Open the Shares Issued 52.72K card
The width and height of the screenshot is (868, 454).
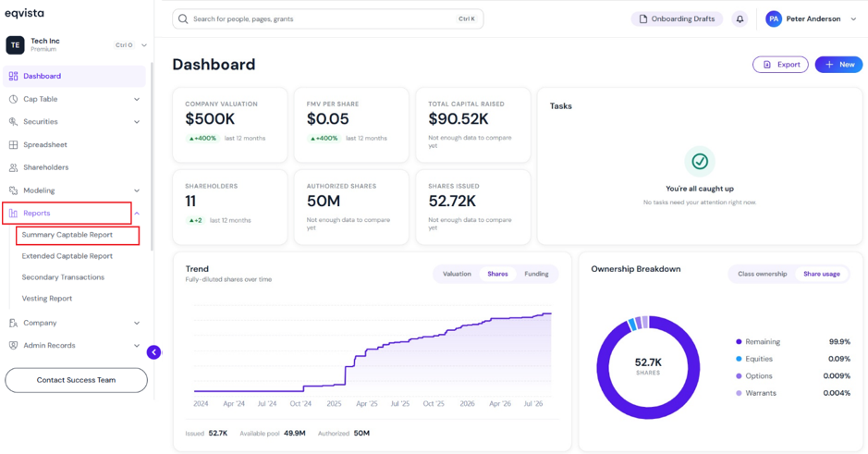pos(473,207)
